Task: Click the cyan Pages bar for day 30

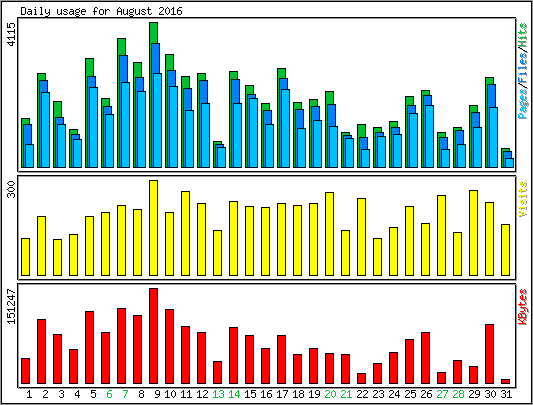Action: click(493, 137)
